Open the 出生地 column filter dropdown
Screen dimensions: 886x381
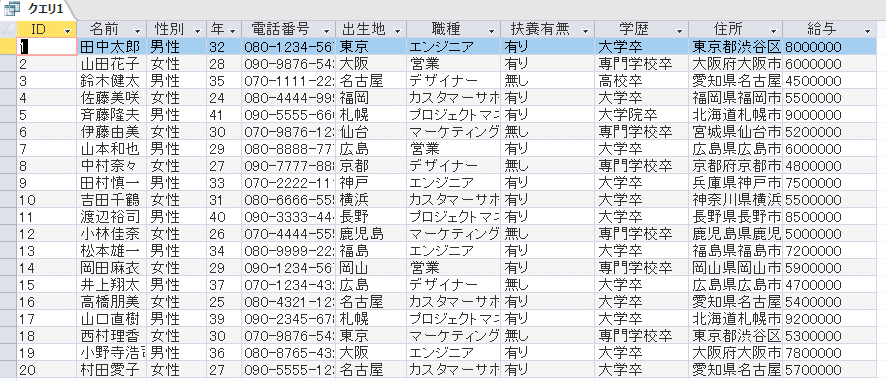pos(398,30)
